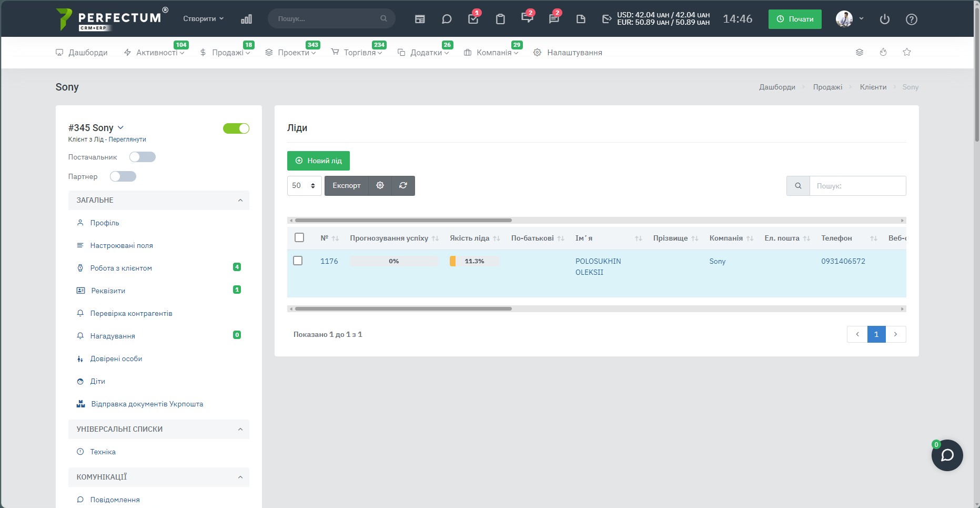Enable the Постачальник switch
The height and width of the screenshot is (508, 980).
[x=143, y=157]
